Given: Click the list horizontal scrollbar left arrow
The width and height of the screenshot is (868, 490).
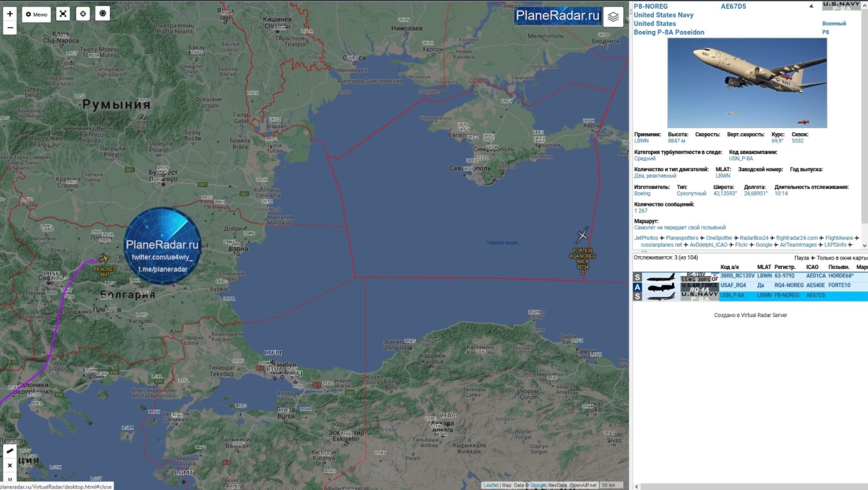Looking at the screenshot, I should pos(637,487).
